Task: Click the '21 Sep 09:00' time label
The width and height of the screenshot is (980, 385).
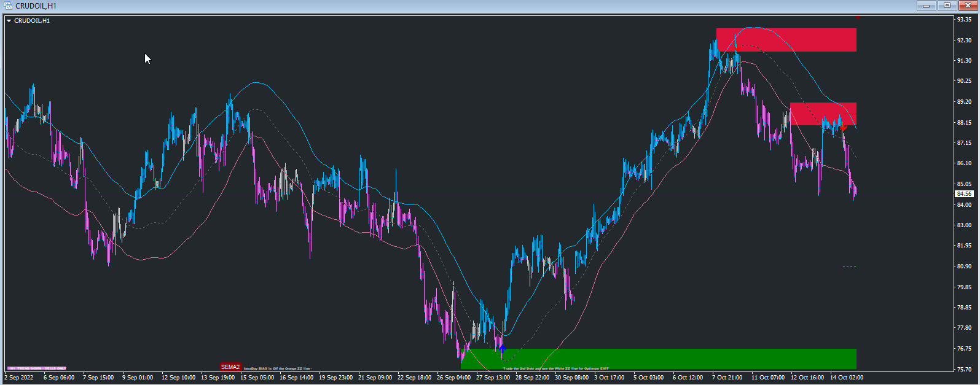Action: point(375,378)
